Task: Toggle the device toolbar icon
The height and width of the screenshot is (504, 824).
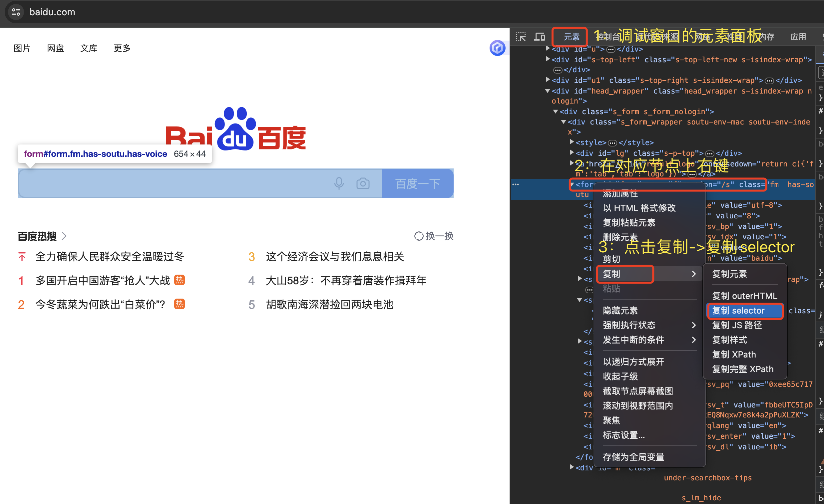Action: 540,37
